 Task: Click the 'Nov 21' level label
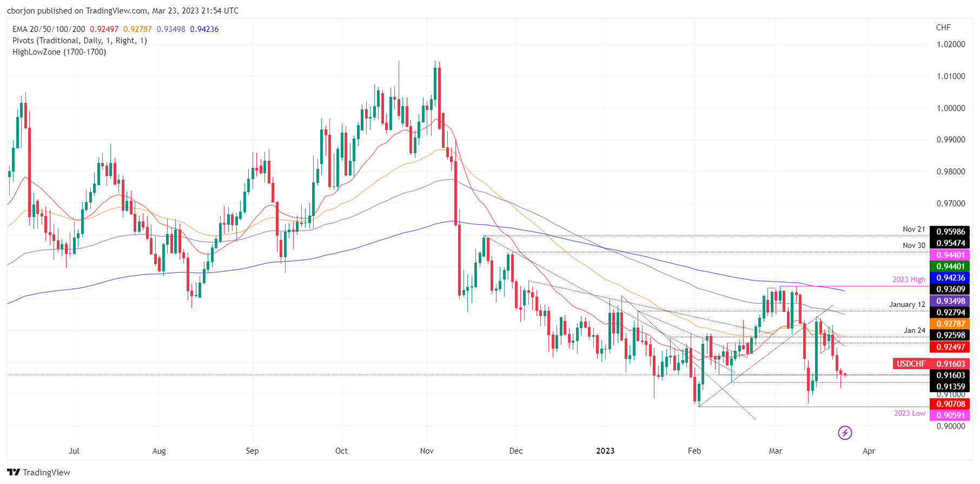[913, 230]
